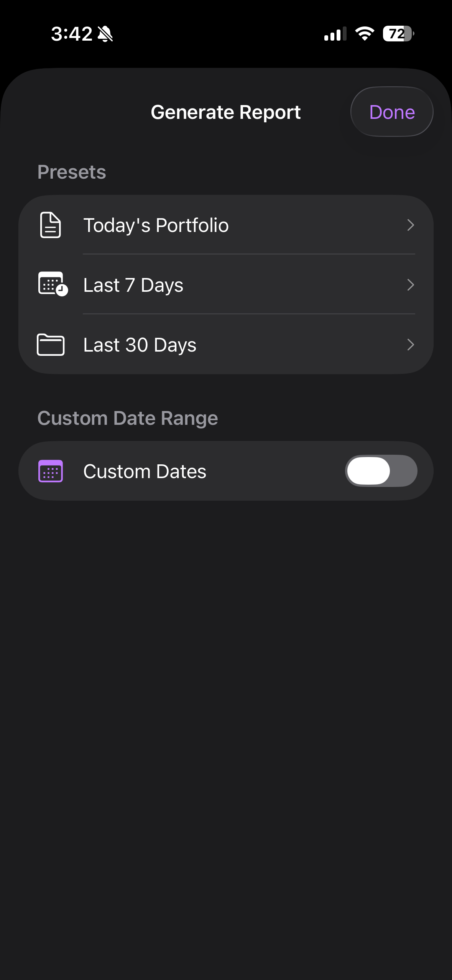
Task: Tap the Custom Dates row label
Action: 145,472
